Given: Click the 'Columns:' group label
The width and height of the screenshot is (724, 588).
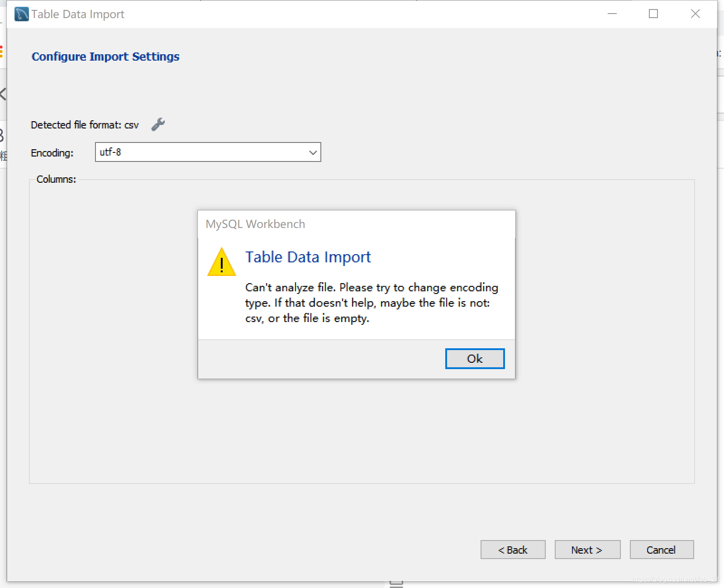Looking at the screenshot, I should (x=56, y=179).
